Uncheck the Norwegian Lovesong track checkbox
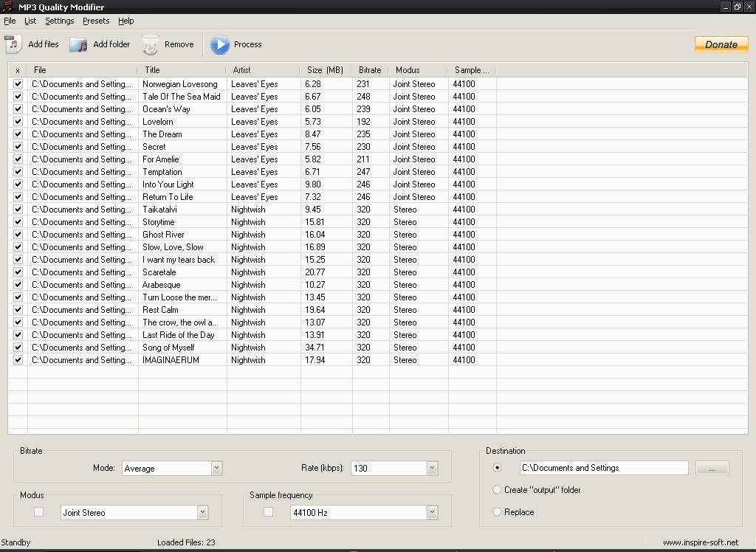The image size is (756, 552). [17, 83]
